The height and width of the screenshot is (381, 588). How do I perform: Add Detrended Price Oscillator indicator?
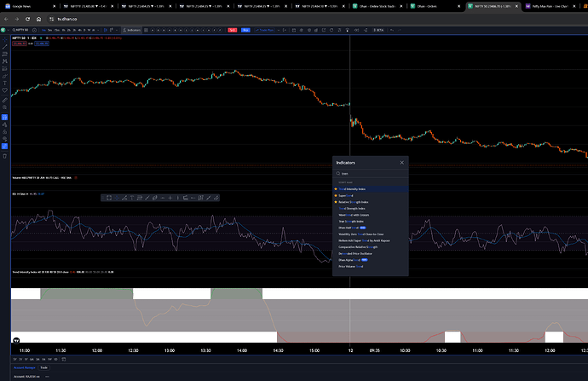[x=371, y=253]
